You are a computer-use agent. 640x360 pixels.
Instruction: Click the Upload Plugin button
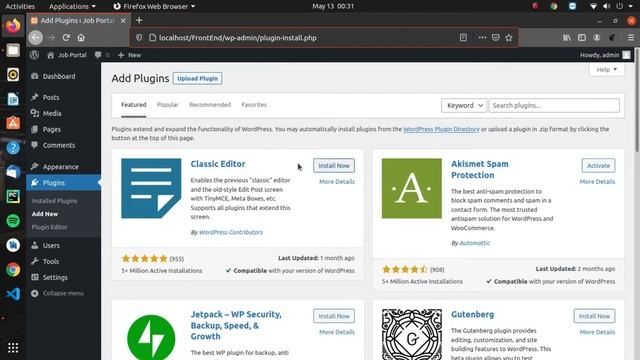[x=198, y=78]
